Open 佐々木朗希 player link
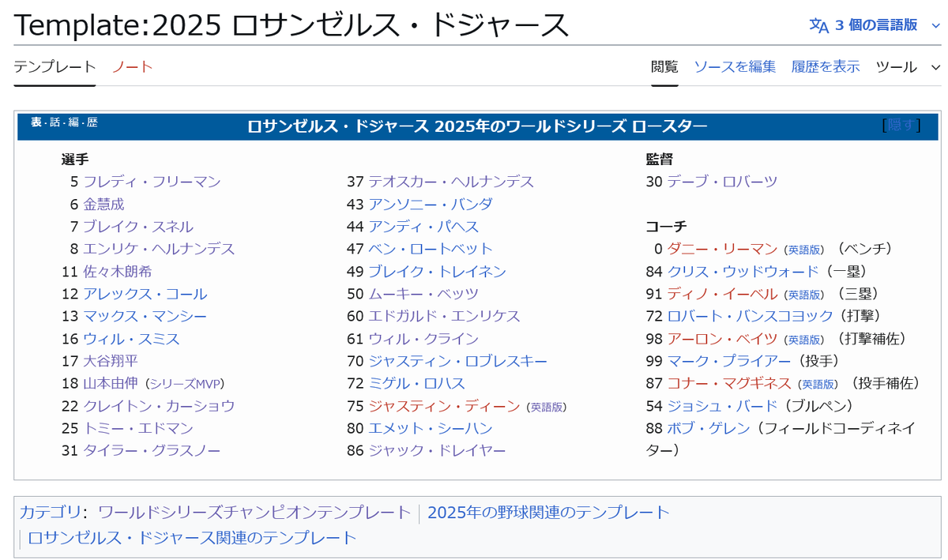This screenshot has width=948, height=560. click(x=117, y=271)
